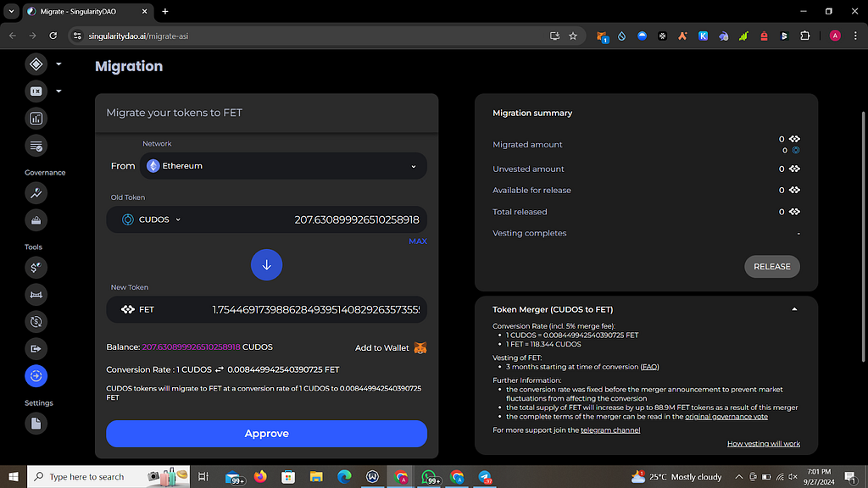Close the Migrate - SingularityDAO tab
Viewport: 868px width, 488px height.
point(144,11)
